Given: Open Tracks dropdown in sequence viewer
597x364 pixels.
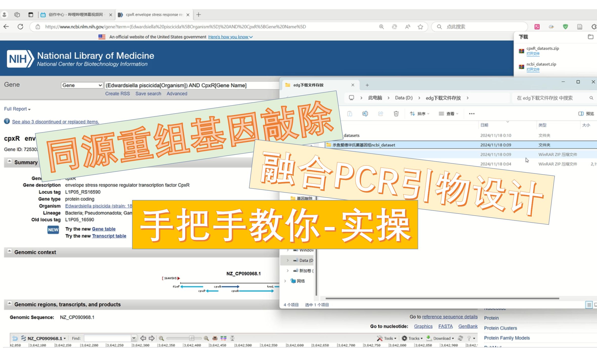Looking at the screenshot, I should pyautogui.click(x=412, y=338).
